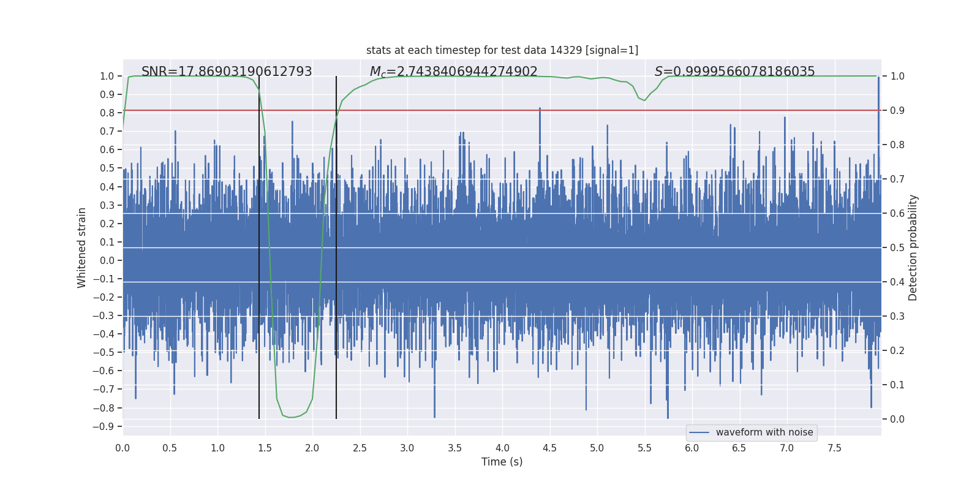Click the time-axis tick label 2.0
Screen dimensions: 980x490
click(x=312, y=448)
